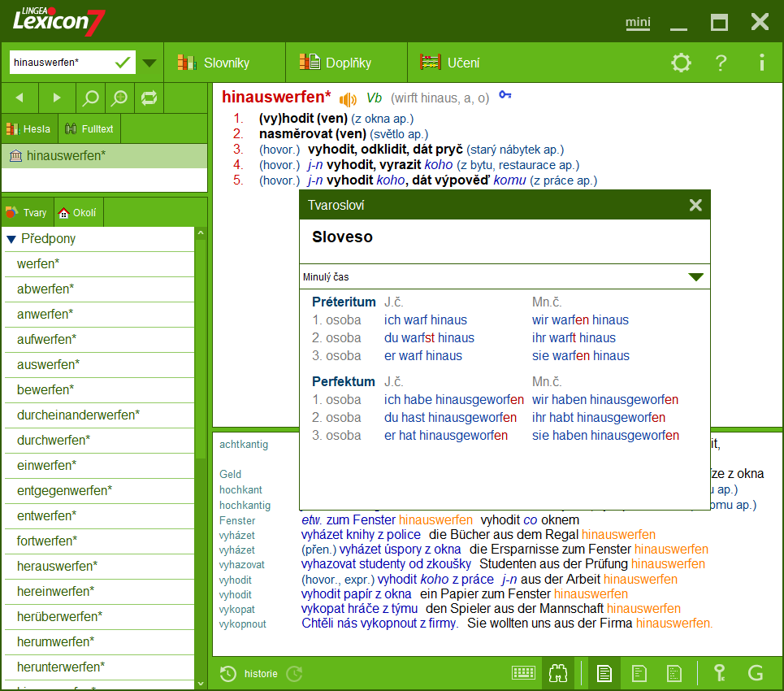Image resolution: width=784 pixels, height=691 pixels.
Task: Open the info icon
Action: 761,63
